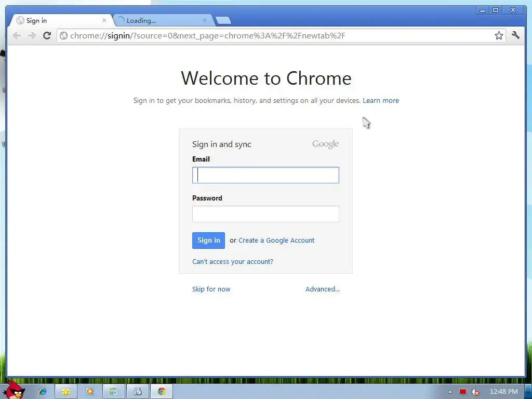Screen dimensions: 532x399
Task: Go back with the back arrow
Action: [17, 36]
